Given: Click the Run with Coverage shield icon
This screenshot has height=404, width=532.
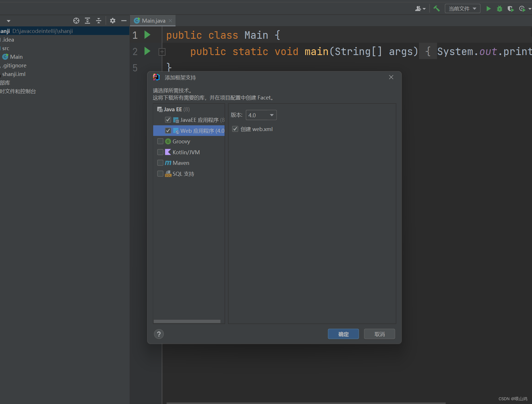Looking at the screenshot, I should coord(510,9).
